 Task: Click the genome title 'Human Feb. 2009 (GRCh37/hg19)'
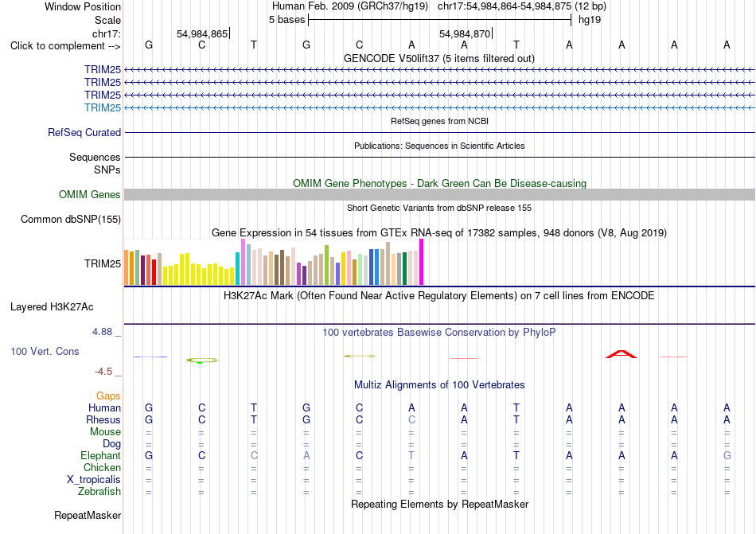(350, 6)
